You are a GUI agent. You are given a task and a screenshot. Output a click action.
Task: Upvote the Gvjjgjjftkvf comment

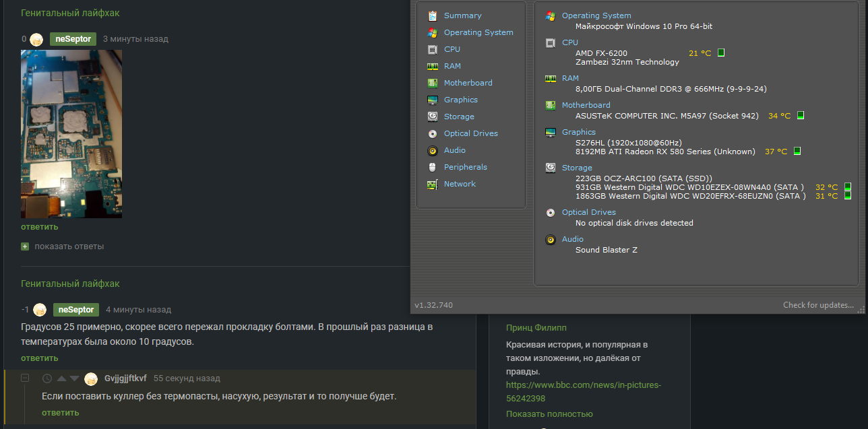point(61,378)
